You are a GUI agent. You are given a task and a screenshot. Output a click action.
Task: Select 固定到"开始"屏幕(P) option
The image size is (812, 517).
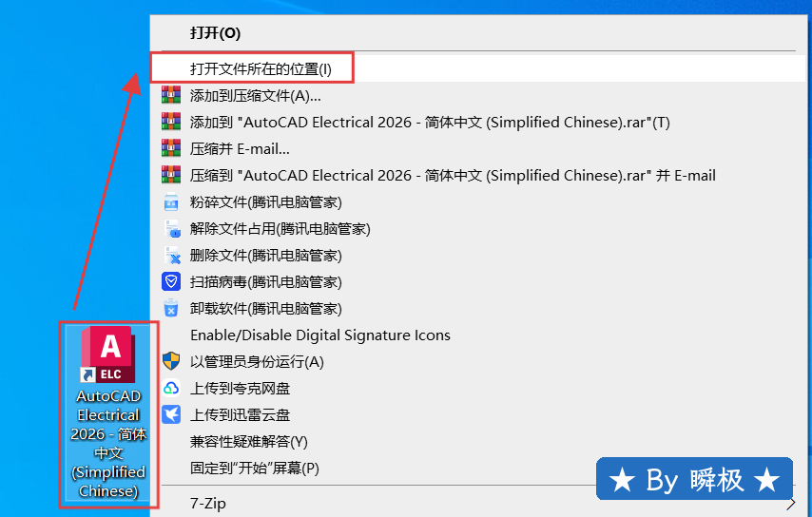(255, 468)
